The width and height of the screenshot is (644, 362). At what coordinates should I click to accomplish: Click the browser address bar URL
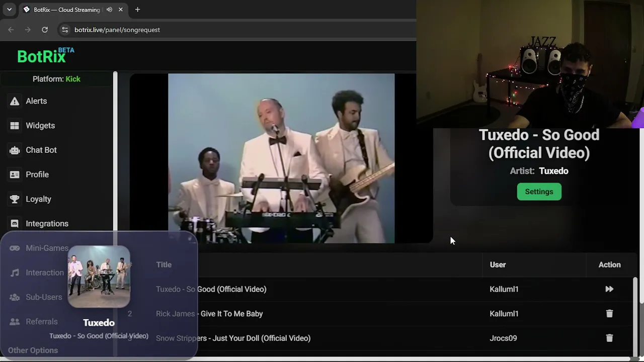[117, 30]
